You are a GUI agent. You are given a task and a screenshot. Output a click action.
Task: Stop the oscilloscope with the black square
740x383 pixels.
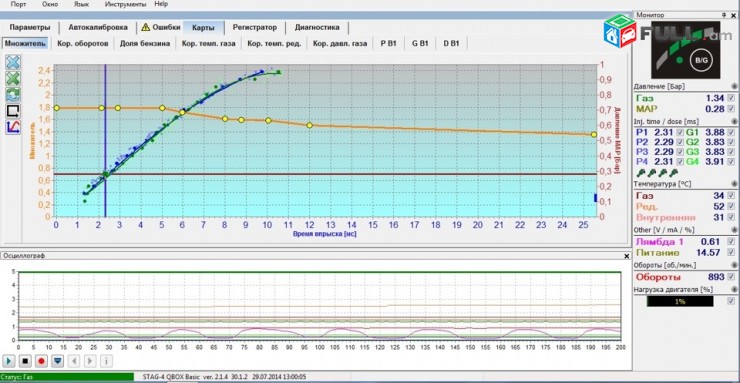(25, 361)
